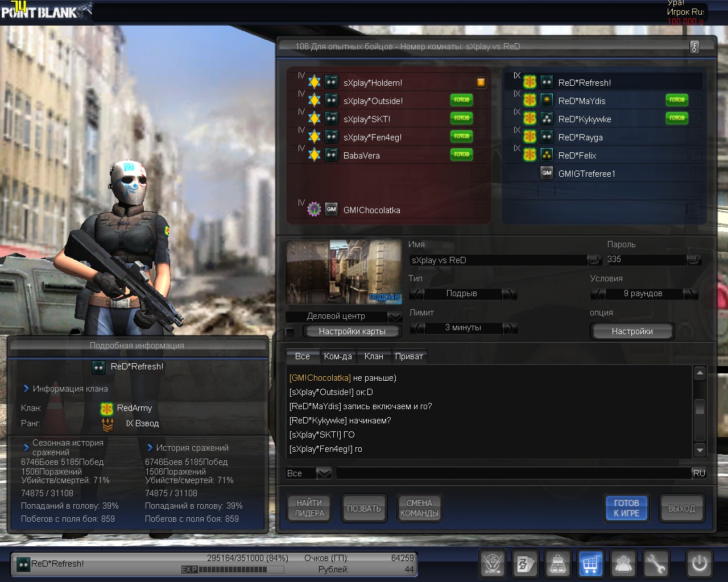Click the rank badge next to sXplay*Outside!
Image resolution: width=728 pixels, height=582 pixels.
[x=332, y=101]
